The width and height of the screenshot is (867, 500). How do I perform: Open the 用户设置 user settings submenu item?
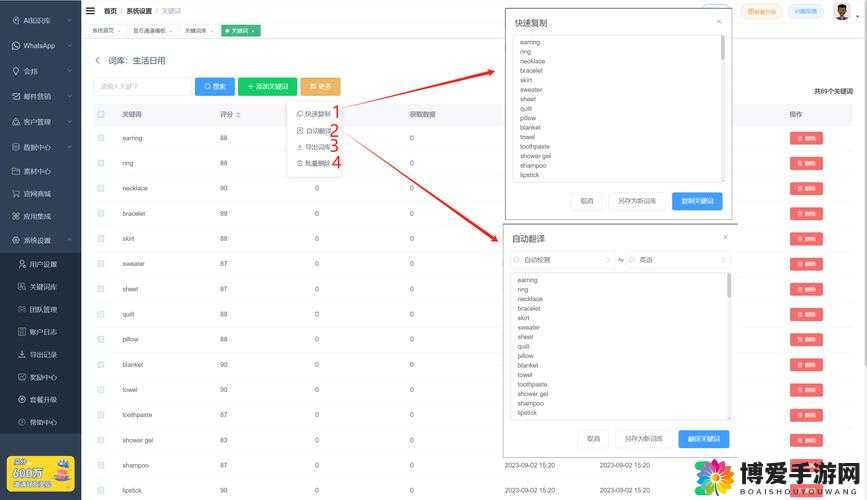tap(40, 264)
